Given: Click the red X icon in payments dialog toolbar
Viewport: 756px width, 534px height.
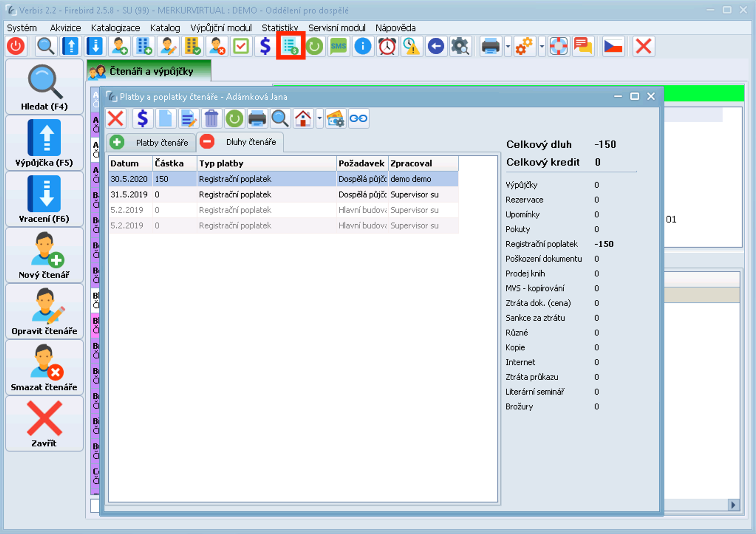Looking at the screenshot, I should pyautogui.click(x=116, y=119).
